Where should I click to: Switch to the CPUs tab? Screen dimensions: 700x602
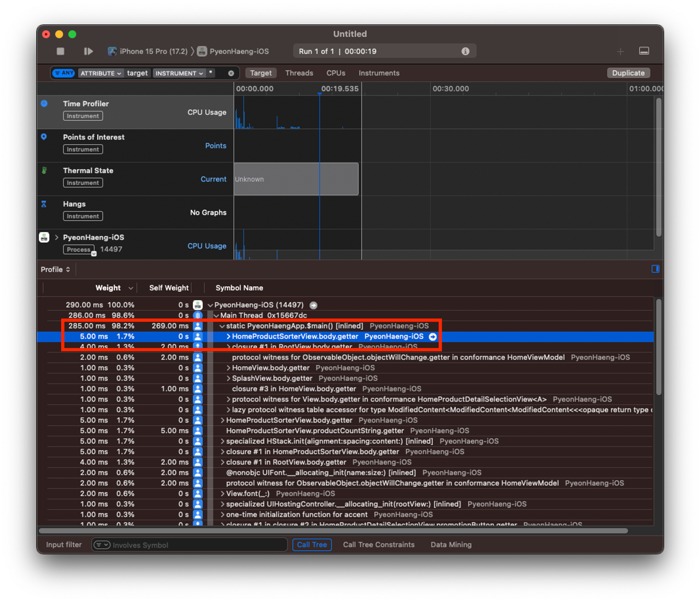pos(336,73)
